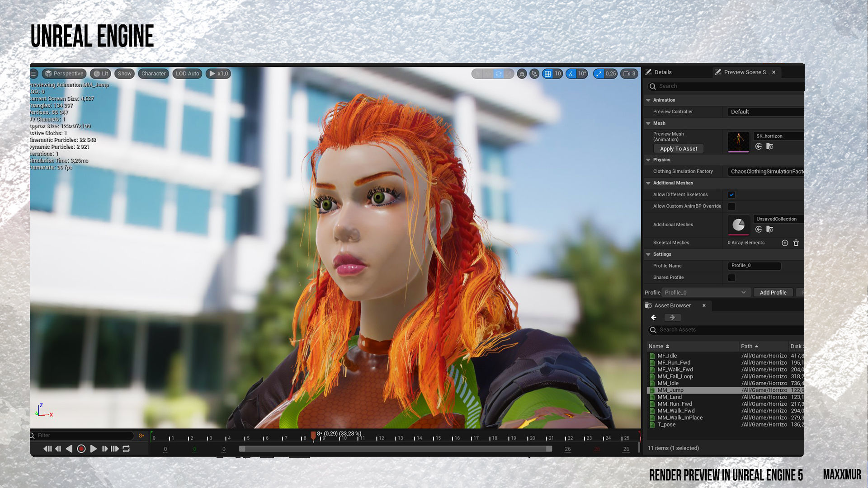
Task: Use selected asset arrow for Additional Meshes
Action: click(x=759, y=230)
